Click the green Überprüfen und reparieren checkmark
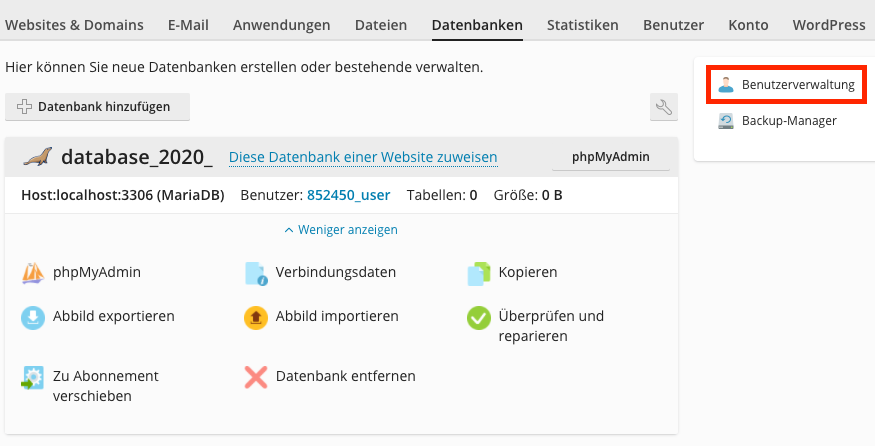This screenshot has height=446, width=875. point(479,318)
